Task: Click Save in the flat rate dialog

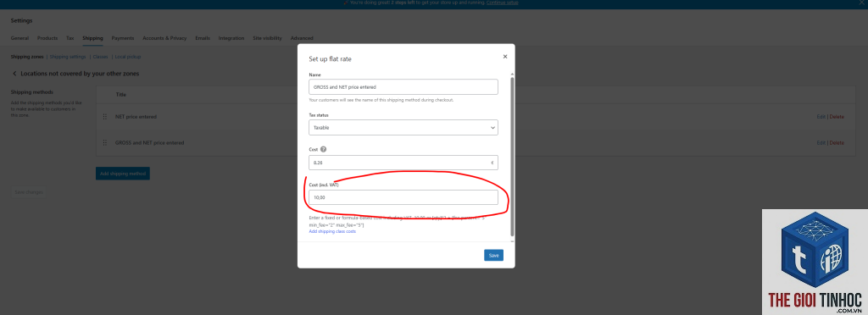Action: pyautogui.click(x=494, y=256)
